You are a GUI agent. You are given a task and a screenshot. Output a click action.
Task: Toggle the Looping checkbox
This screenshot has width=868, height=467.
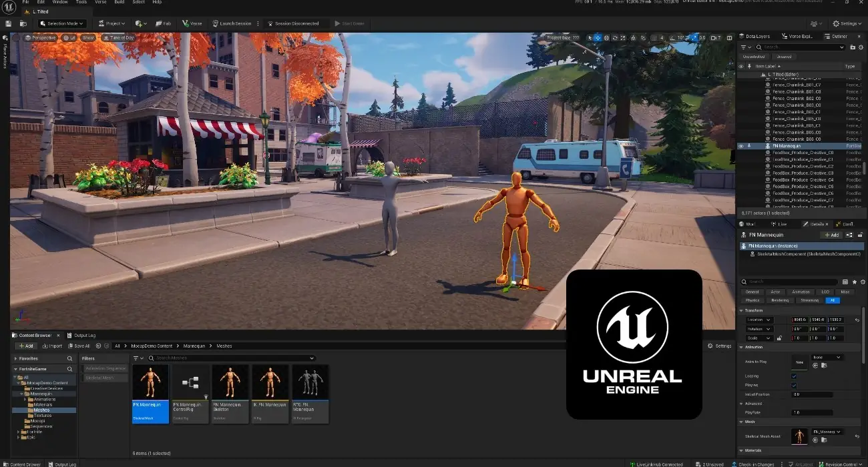pyautogui.click(x=794, y=376)
